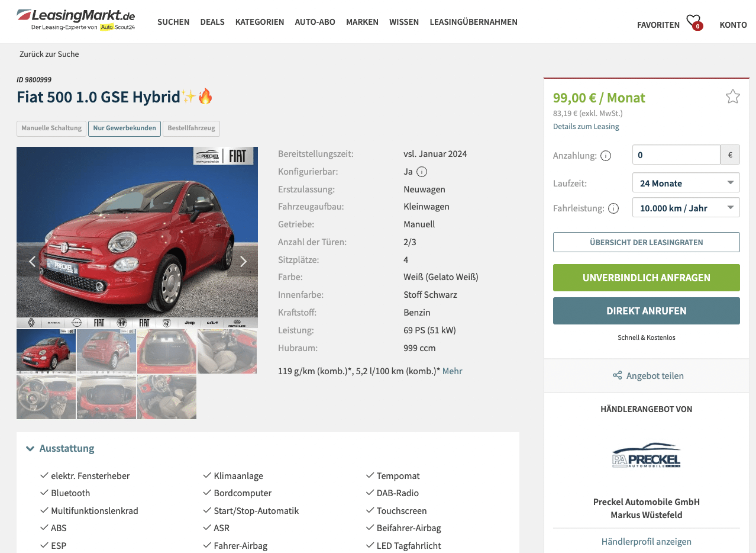Show info icon next to Fahrleistung
The image size is (756, 553).
coord(613,208)
